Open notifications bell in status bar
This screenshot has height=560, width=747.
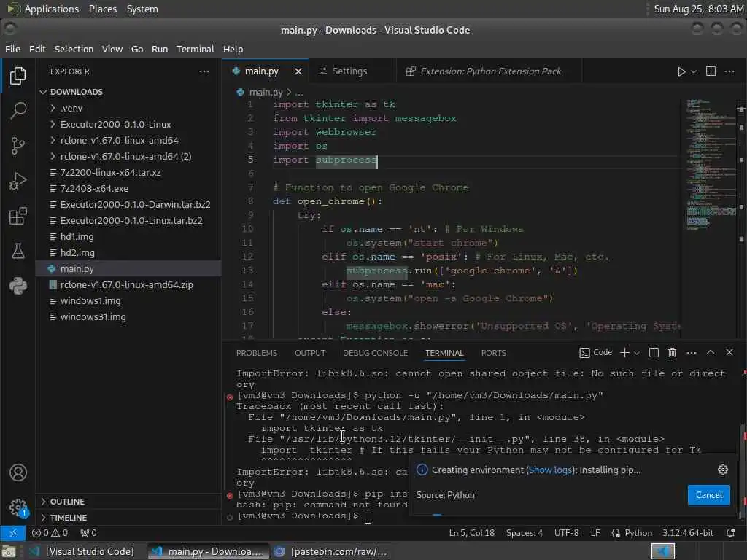pos(730,533)
